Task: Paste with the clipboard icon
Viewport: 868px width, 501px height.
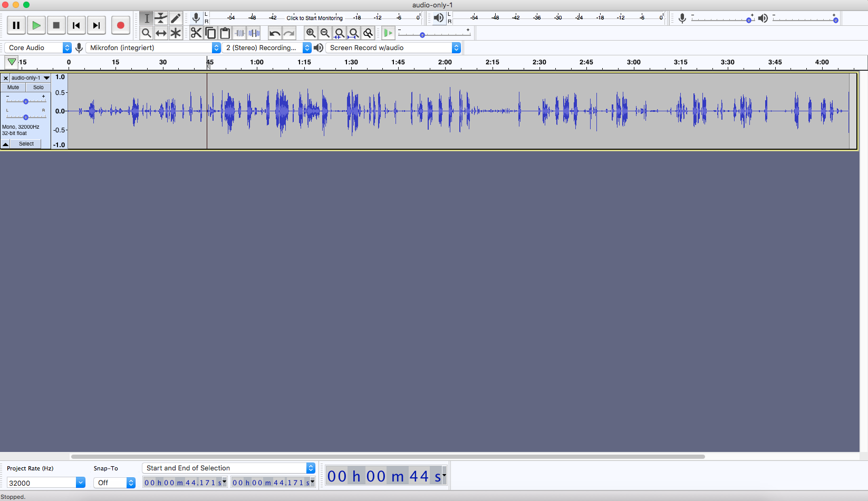Action: (x=225, y=33)
